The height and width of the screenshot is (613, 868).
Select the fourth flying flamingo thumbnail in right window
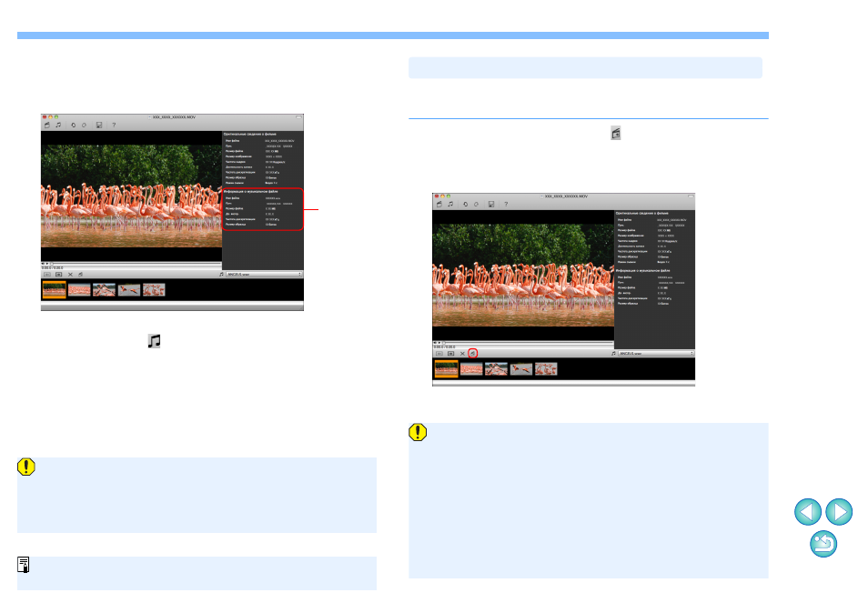tap(521, 369)
